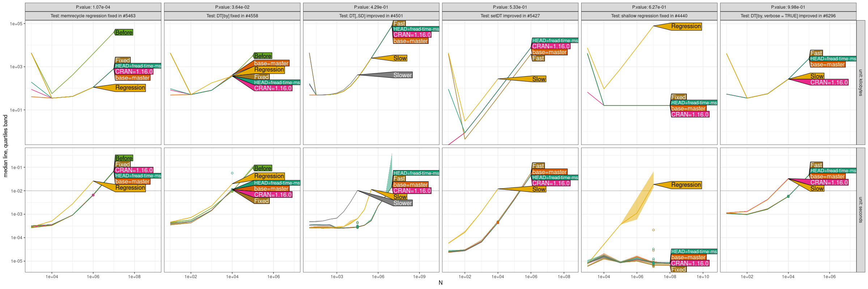Click "Before" label in DT[by] kilobytes panel
The image size is (868, 289).
[x=263, y=56]
